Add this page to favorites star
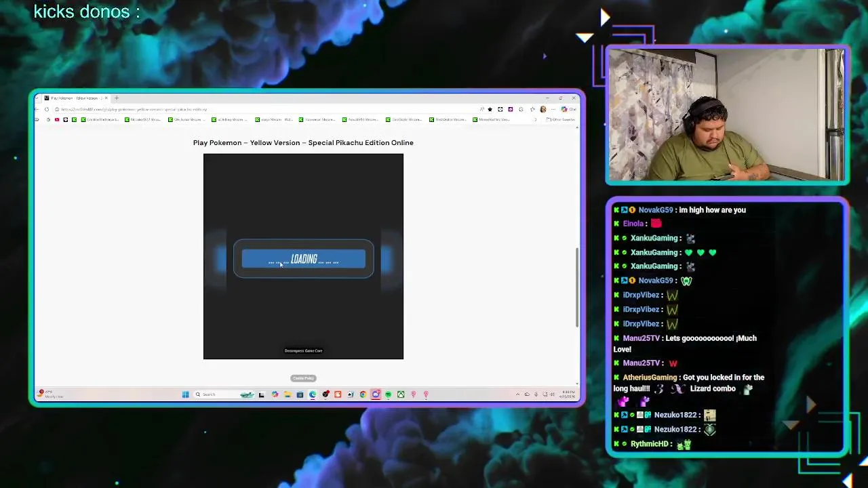 pyautogui.click(x=490, y=109)
